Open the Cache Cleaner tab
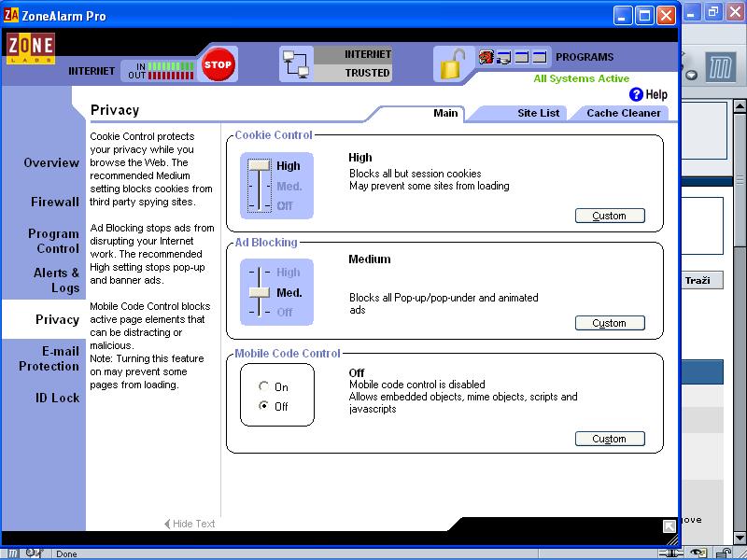 pyautogui.click(x=624, y=113)
